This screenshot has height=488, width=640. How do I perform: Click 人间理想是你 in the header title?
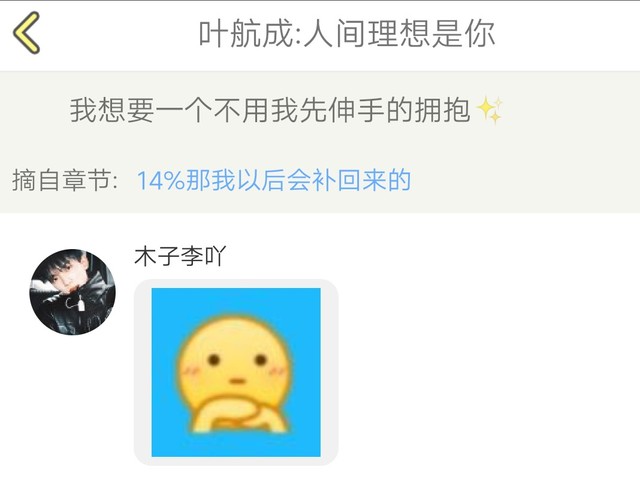[400, 33]
